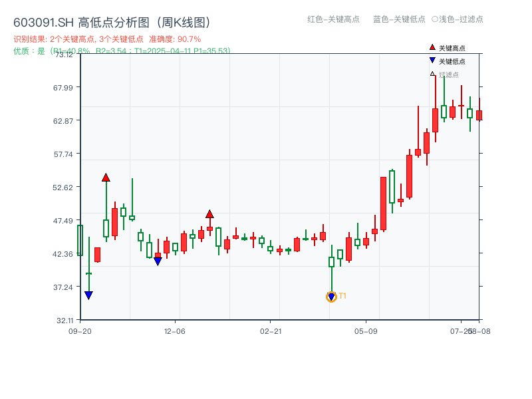The width and height of the screenshot is (532, 399).
Task: Click the T1 label next to the circled marker
Action: tap(342, 296)
